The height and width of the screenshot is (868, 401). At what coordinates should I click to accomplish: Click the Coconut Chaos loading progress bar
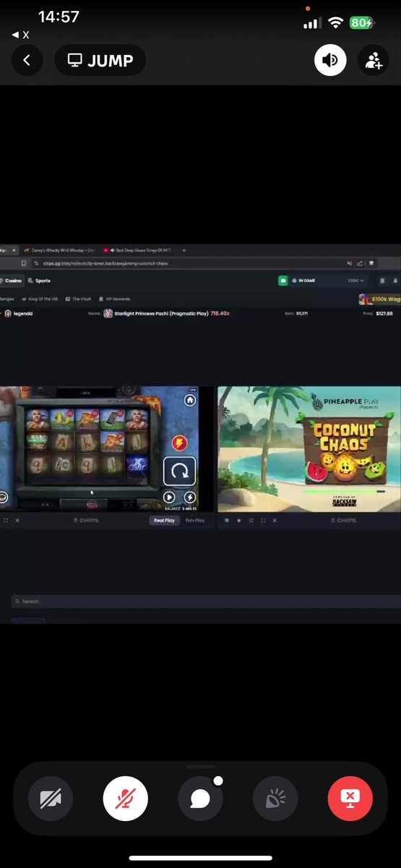(x=344, y=491)
